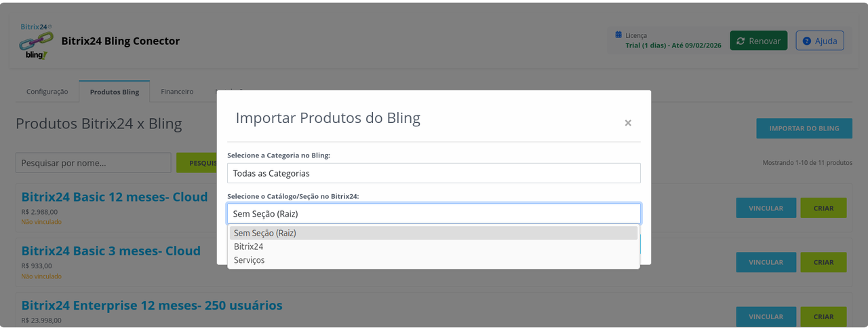Open the 'Bitrix24 Basic 12 meses- Cloud' product link
This screenshot has height=330, width=868.
[115, 197]
